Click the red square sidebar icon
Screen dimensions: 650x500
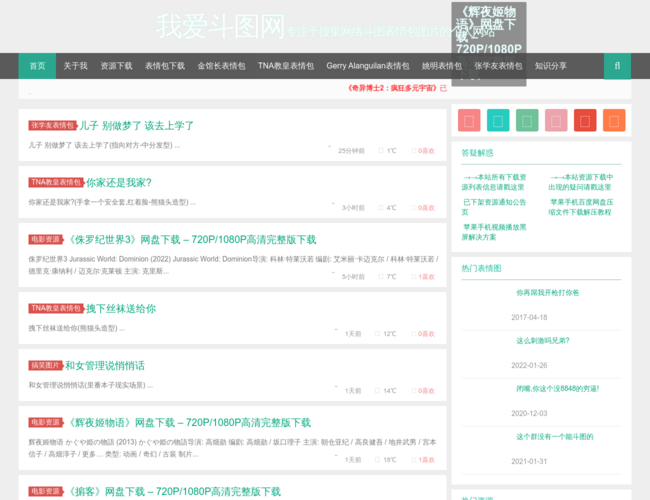586,122
